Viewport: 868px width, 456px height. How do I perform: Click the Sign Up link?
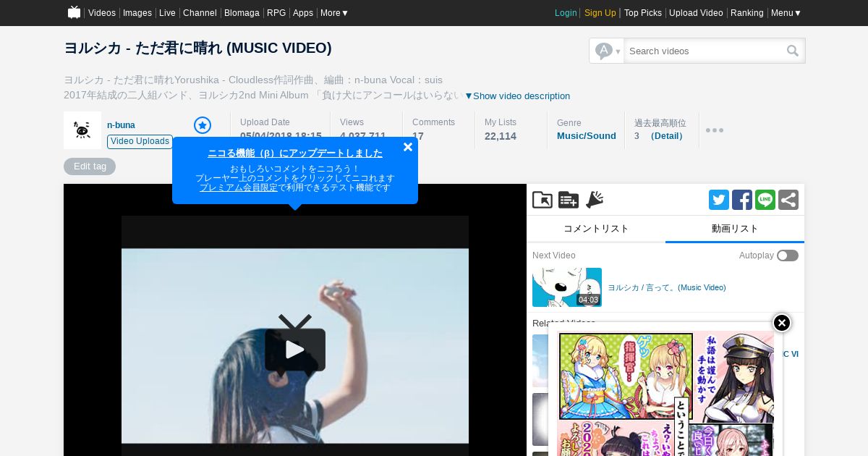[x=600, y=13]
